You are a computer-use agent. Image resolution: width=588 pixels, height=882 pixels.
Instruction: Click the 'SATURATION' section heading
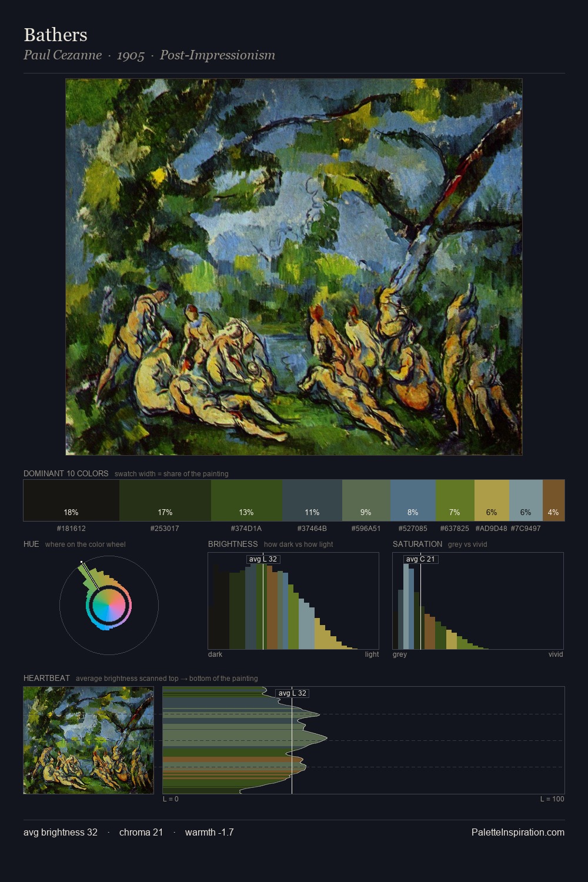417,544
